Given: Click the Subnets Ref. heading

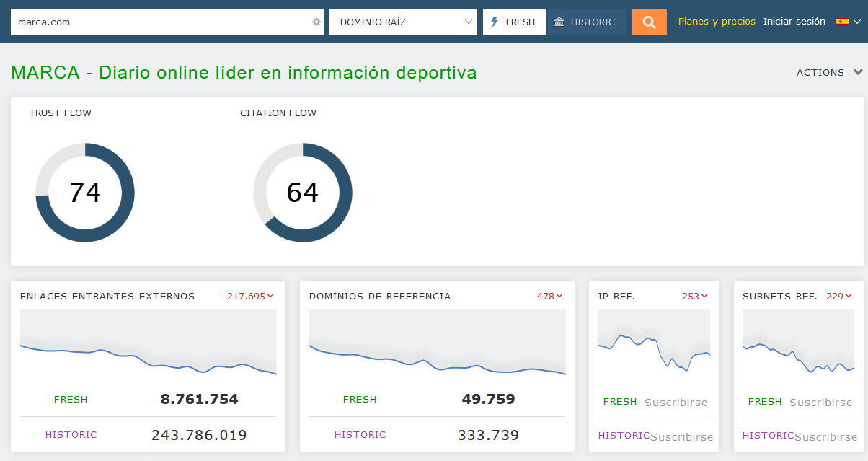Looking at the screenshot, I should click(780, 296).
